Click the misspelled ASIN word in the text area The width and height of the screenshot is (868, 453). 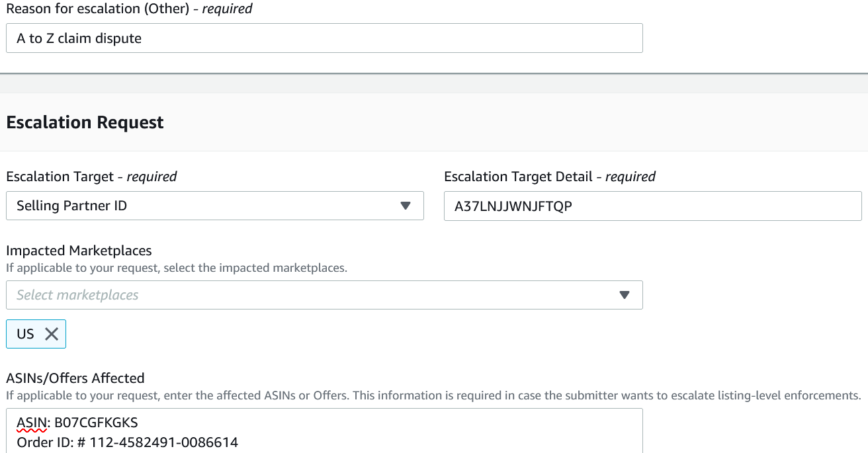coord(30,423)
